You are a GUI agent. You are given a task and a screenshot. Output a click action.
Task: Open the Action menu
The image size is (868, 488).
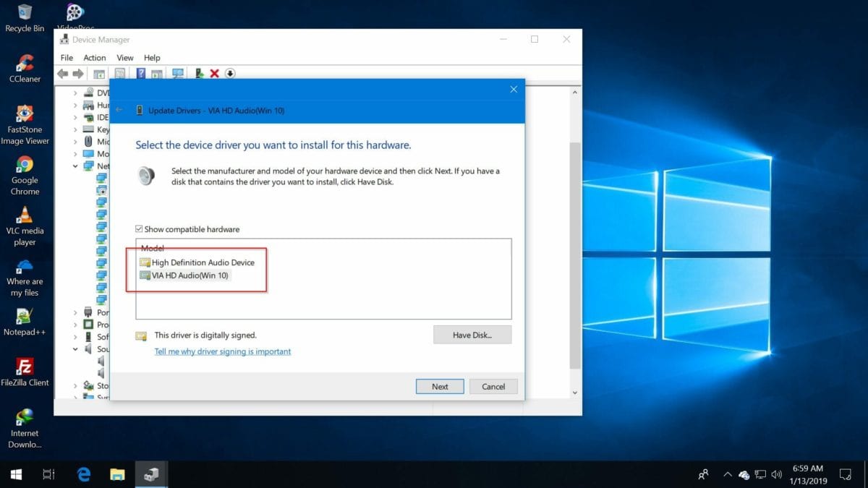[x=94, y=57]
